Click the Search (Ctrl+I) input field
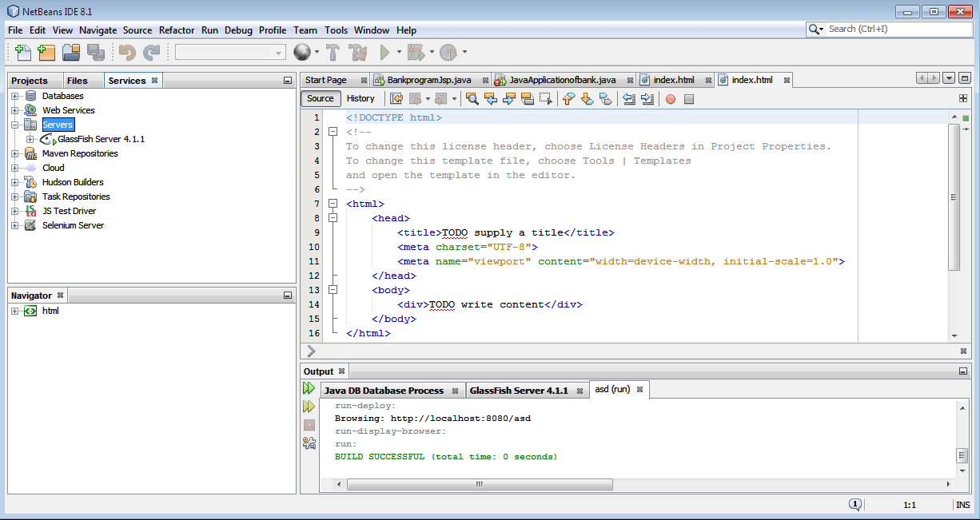Viewport: 980px width, 520px height. click(x=895, y=29)
